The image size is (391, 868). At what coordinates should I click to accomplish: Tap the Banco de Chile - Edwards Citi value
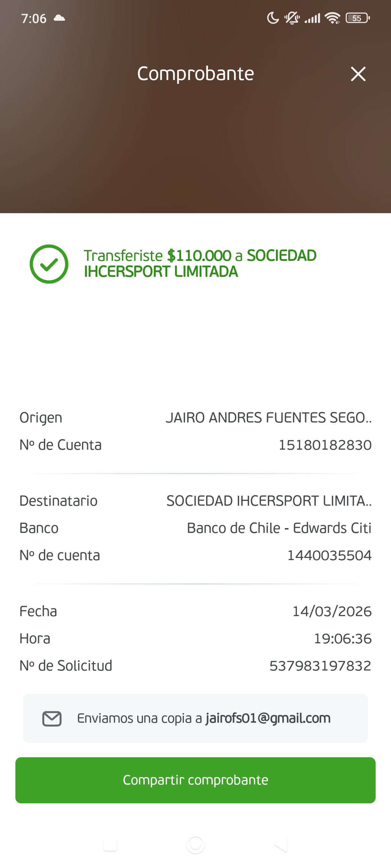(279, 528)
